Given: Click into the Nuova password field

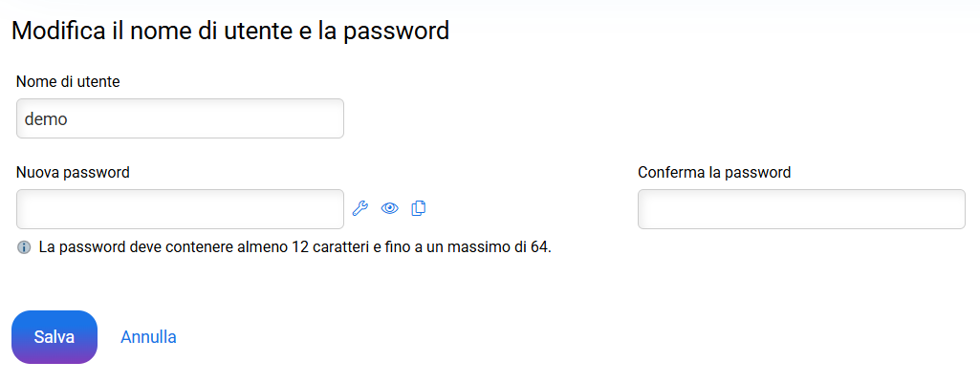Looking at the screenshot, I should [180, 209].
